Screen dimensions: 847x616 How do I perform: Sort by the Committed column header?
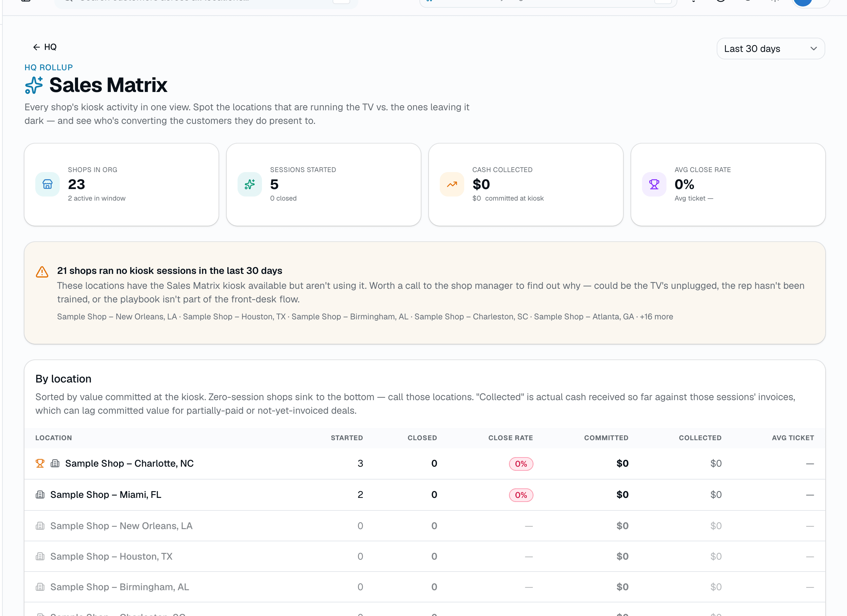606,438
